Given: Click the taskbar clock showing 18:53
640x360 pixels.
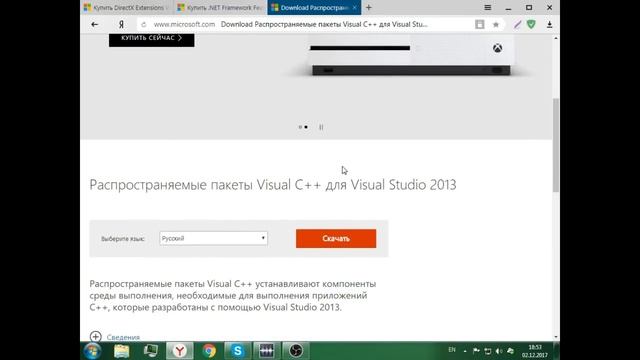Looking at the screenshot, I should 535,351.
